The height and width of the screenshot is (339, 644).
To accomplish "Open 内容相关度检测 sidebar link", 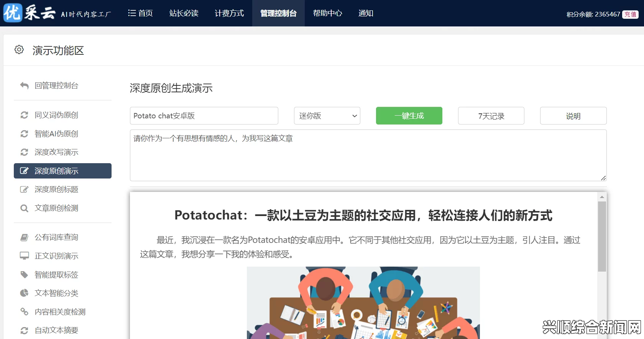I will click(60, 312).
